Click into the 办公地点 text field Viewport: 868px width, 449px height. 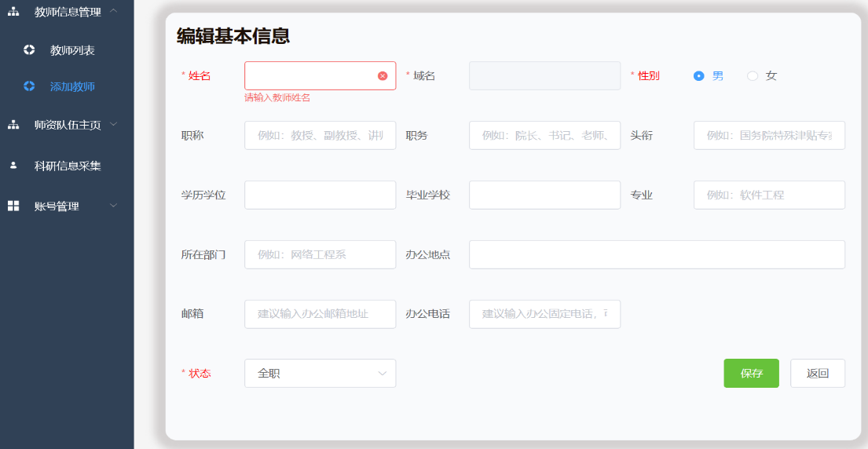(x=656, y=254)
